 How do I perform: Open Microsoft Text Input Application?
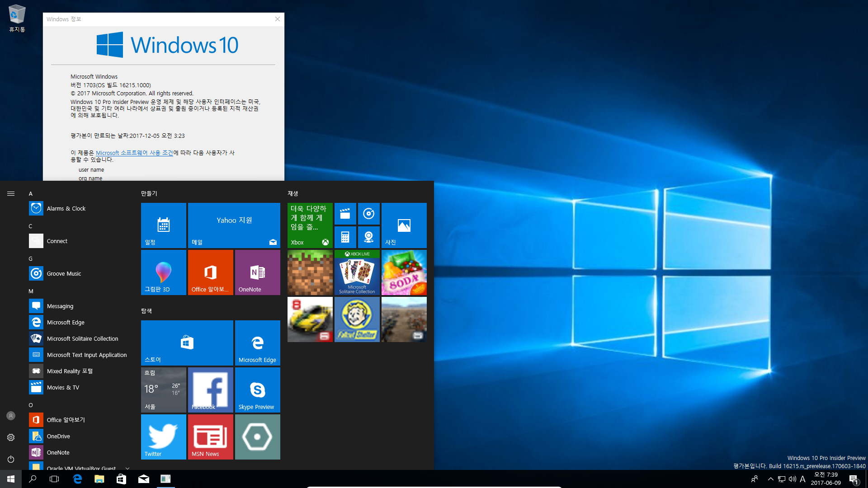[x=78, y=355]
